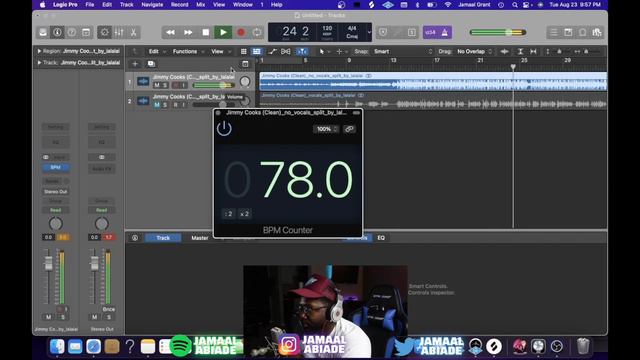
Task: Open the Drag No Overlap dropdown
Action: point(475,51)
